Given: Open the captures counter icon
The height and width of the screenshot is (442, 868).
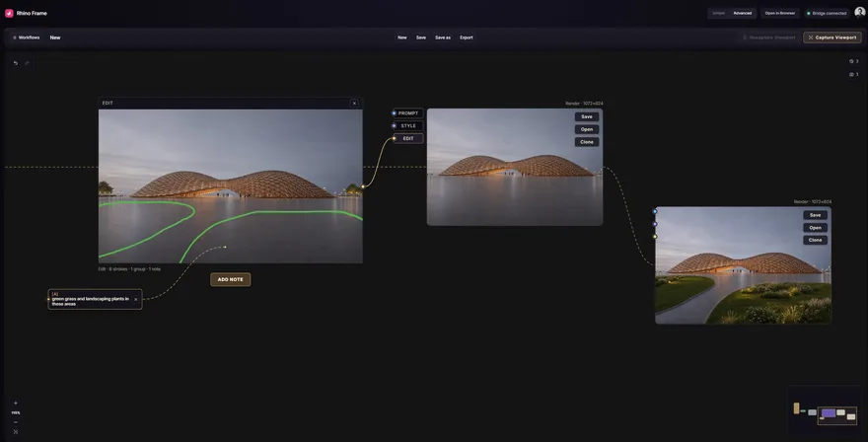Looking at the screenshot, I should (853, 74).
